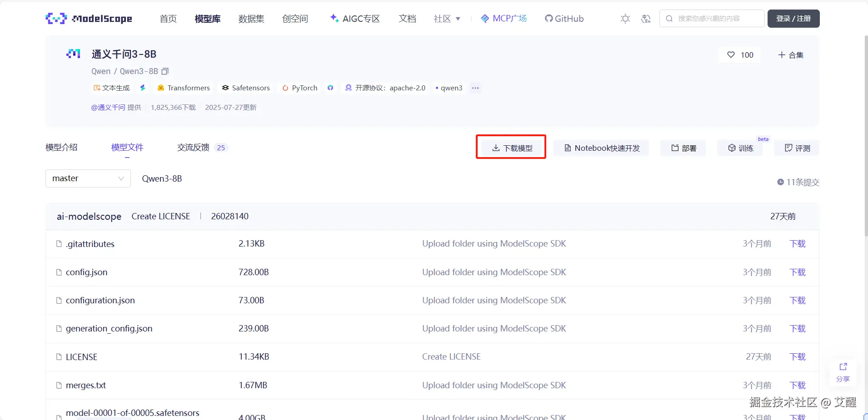Toggle the light/dark theme sun icon
The image size is (868, 420).
click(x=625, y=19)
